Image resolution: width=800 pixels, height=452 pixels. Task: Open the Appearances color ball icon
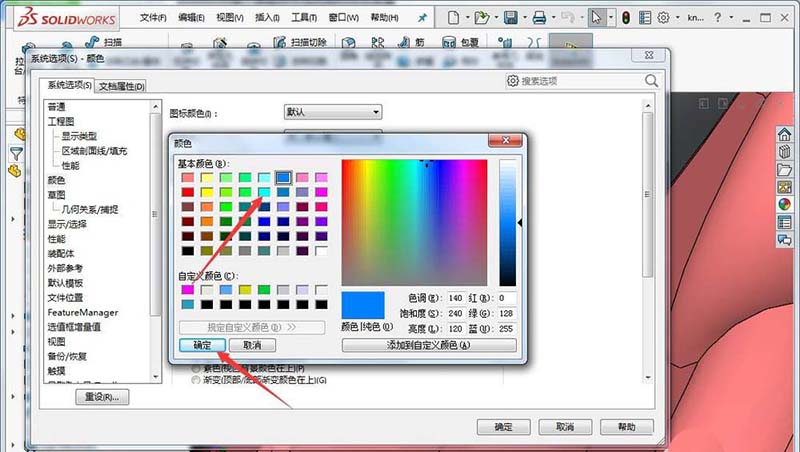[784, 205]
